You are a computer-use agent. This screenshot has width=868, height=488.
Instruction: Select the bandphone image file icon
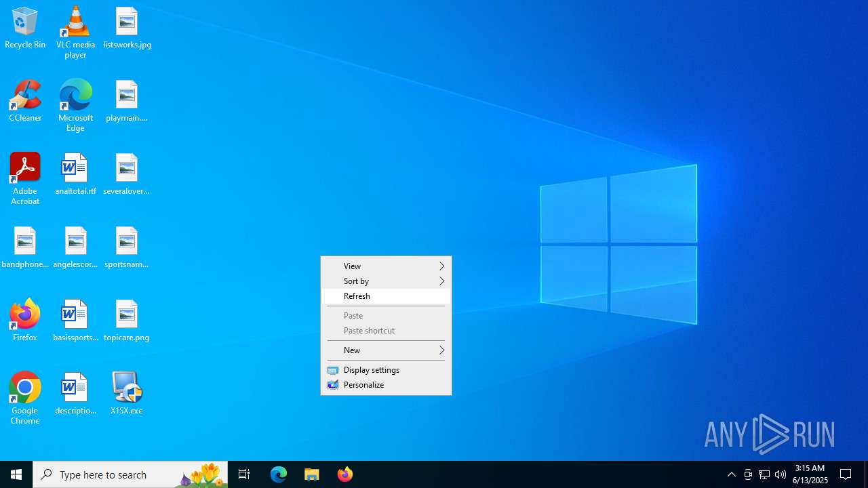[25, 247]
